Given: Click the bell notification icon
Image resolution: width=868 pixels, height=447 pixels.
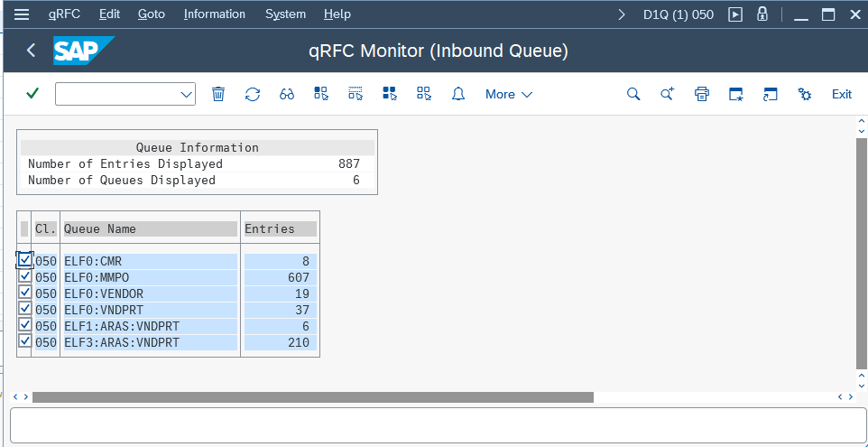Looking at the screenshot, I should [458, 94].
